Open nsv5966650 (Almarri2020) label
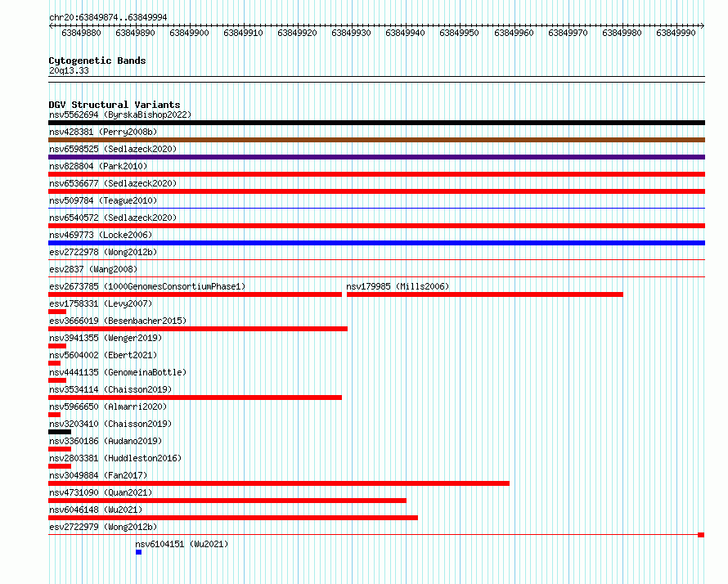728x584 pixels. [x=108, y=407]
